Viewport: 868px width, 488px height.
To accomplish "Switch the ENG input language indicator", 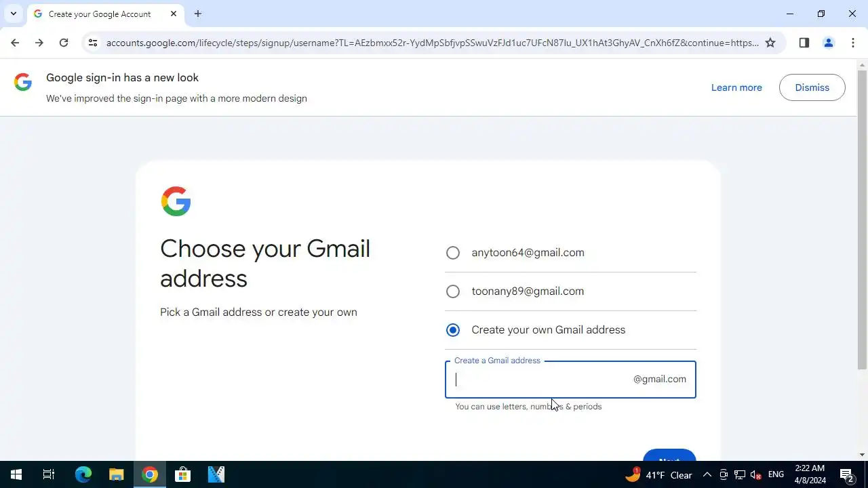I will coord(776,474).
